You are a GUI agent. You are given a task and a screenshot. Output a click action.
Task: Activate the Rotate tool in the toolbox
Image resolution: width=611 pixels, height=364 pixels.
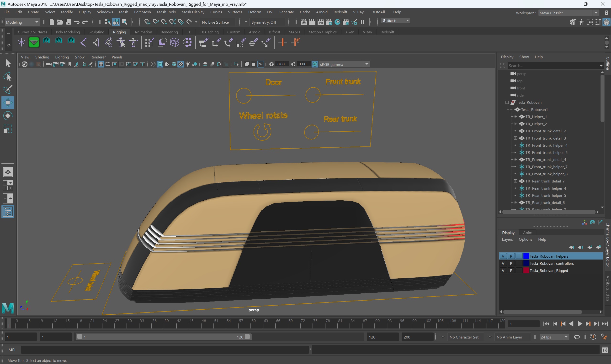coord(8,115)
